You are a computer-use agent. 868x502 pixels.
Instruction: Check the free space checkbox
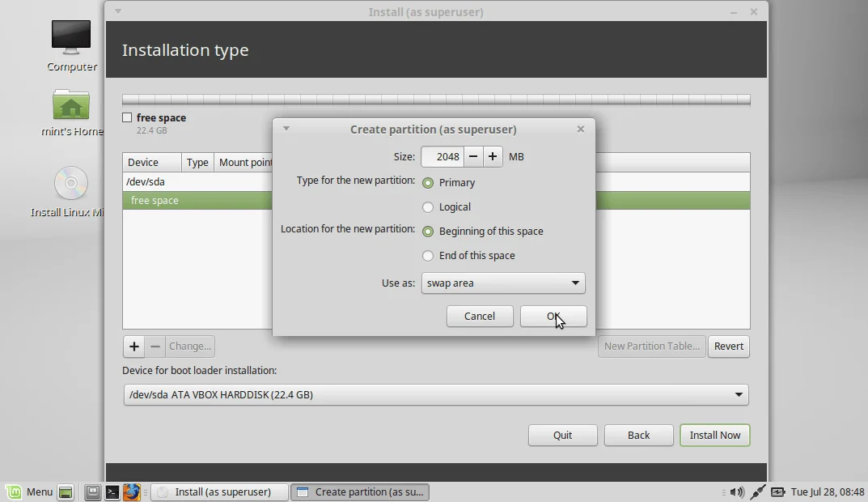click(x=125, y=117)
